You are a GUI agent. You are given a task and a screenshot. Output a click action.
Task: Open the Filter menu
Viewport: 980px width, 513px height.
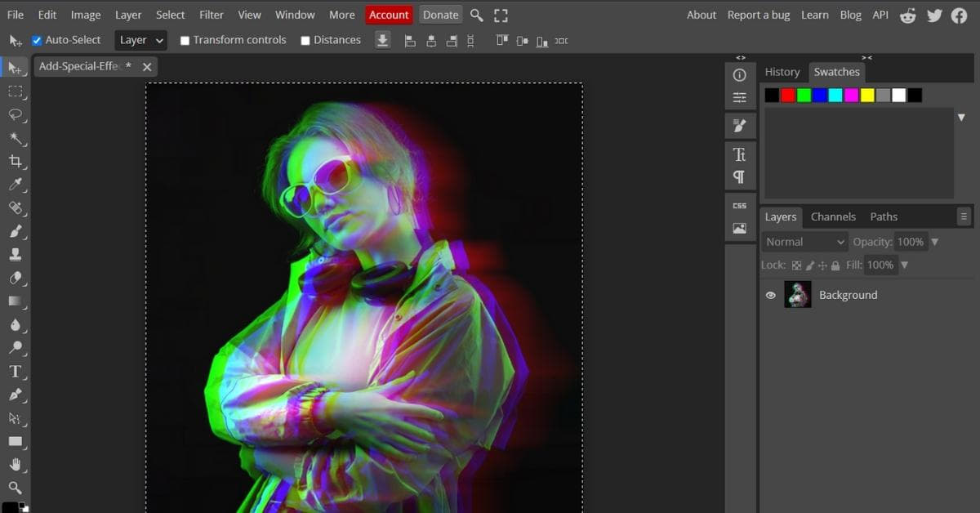pyautogui.click(x=212, y=15)
